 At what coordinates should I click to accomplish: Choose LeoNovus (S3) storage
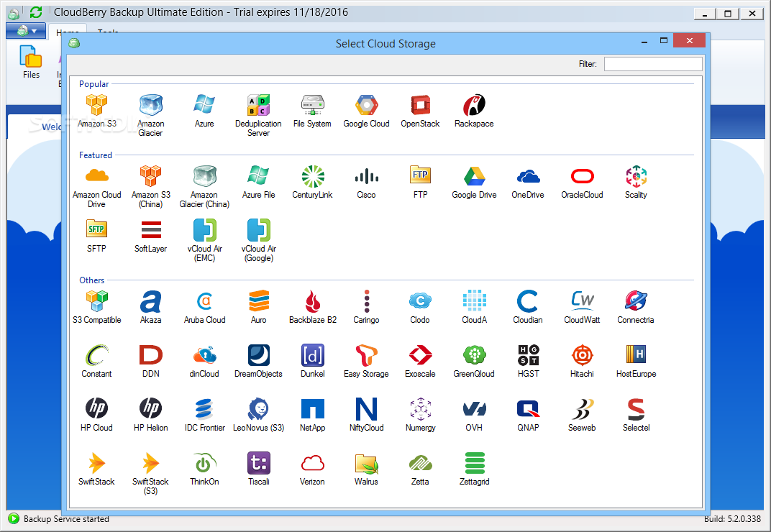coord(259,416)
